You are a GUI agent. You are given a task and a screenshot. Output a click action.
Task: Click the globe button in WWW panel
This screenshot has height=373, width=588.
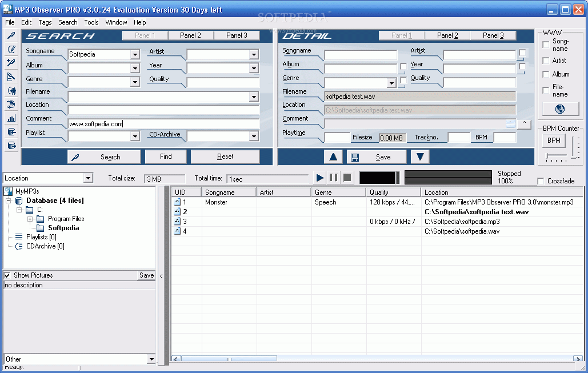coord(559,109)
